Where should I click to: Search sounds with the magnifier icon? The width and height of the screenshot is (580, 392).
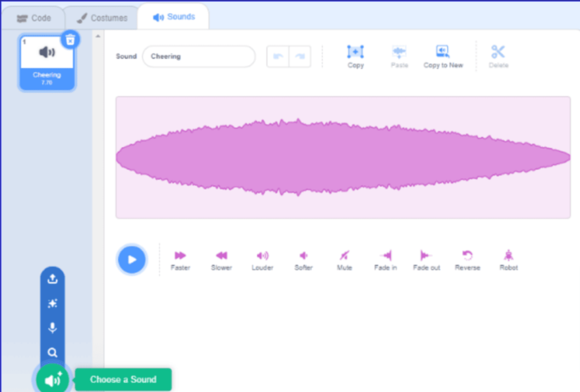(52, 353)
